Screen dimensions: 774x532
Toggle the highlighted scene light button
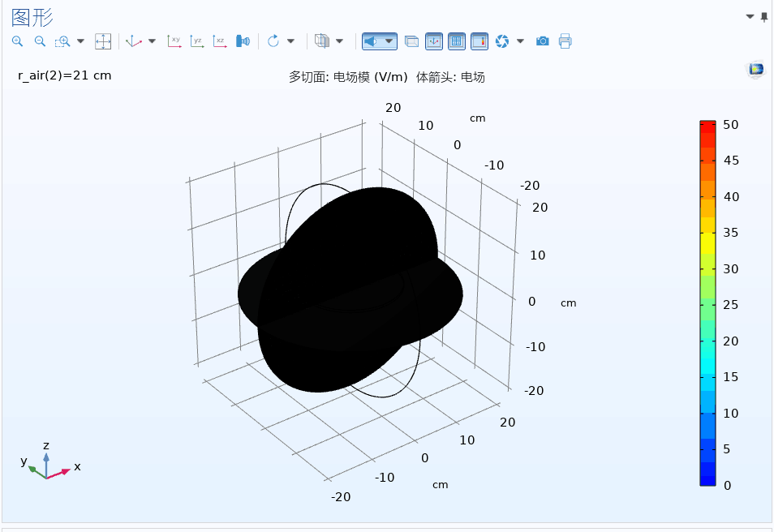371,41
